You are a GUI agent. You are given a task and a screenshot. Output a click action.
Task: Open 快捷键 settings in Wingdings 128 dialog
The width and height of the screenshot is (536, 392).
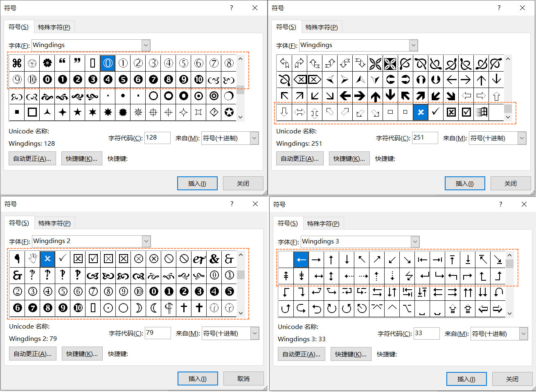pos(81,159)
